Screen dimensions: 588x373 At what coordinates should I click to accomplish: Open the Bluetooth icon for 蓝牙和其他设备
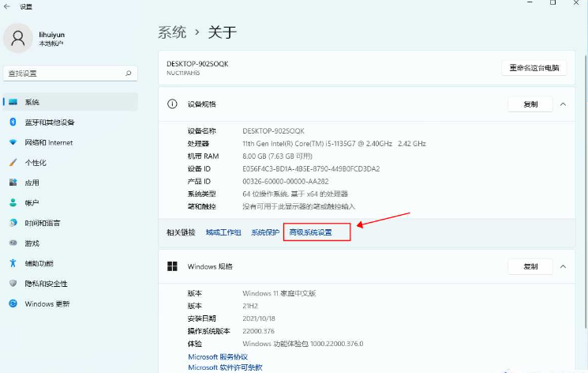pyautogui.click(x=13, y=122)
